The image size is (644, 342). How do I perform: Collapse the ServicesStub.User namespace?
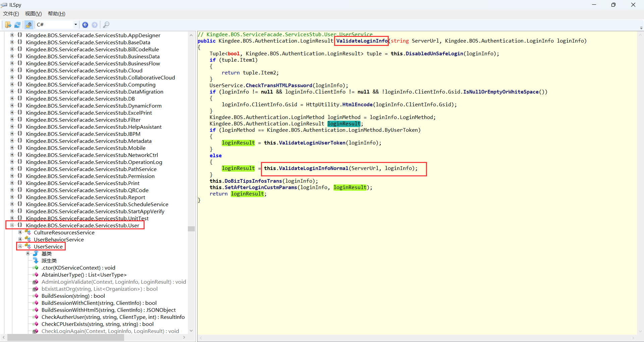coord(12,225)
